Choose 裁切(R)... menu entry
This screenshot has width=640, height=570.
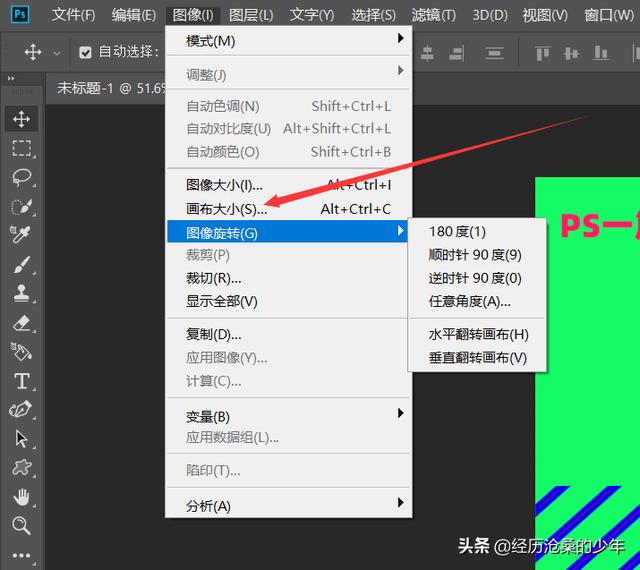tap(288, 278)
